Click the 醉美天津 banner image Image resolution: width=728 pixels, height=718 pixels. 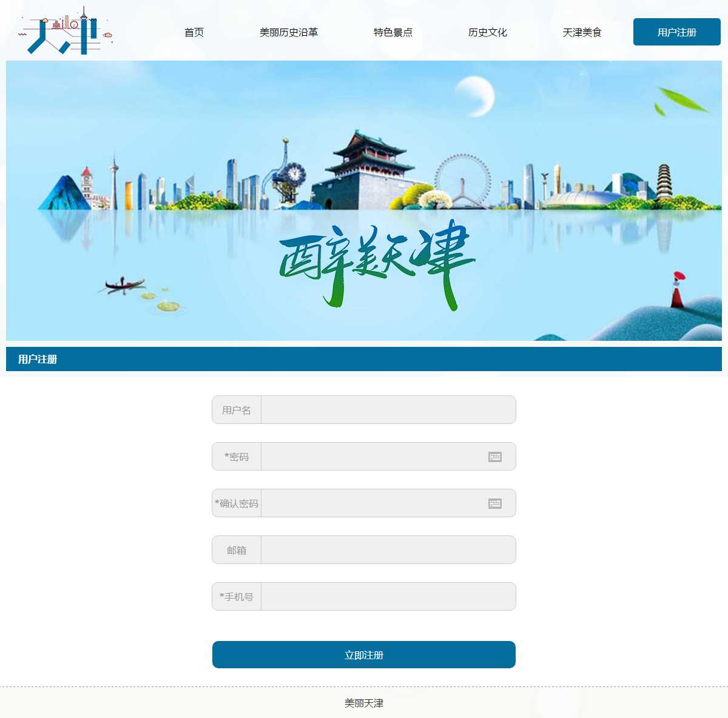(364, 201)
